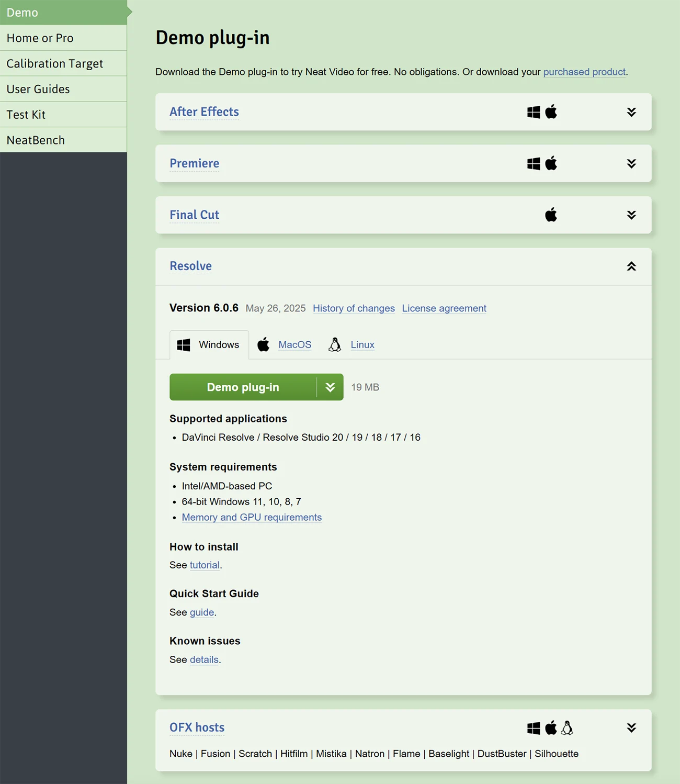Click the 'Version 6.0.6' text
The width and height of the screenshot is (680, 784).
click(x=204, y=308)
